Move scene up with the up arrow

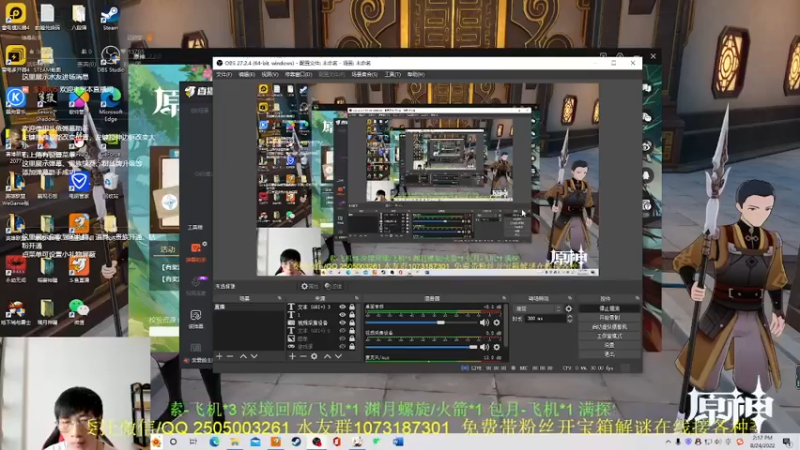tap(243, 356)
